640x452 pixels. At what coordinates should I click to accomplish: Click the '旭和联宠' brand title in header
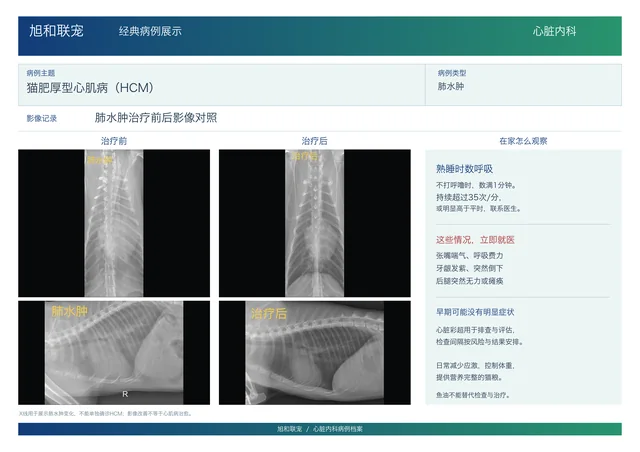tap(56, 31)
